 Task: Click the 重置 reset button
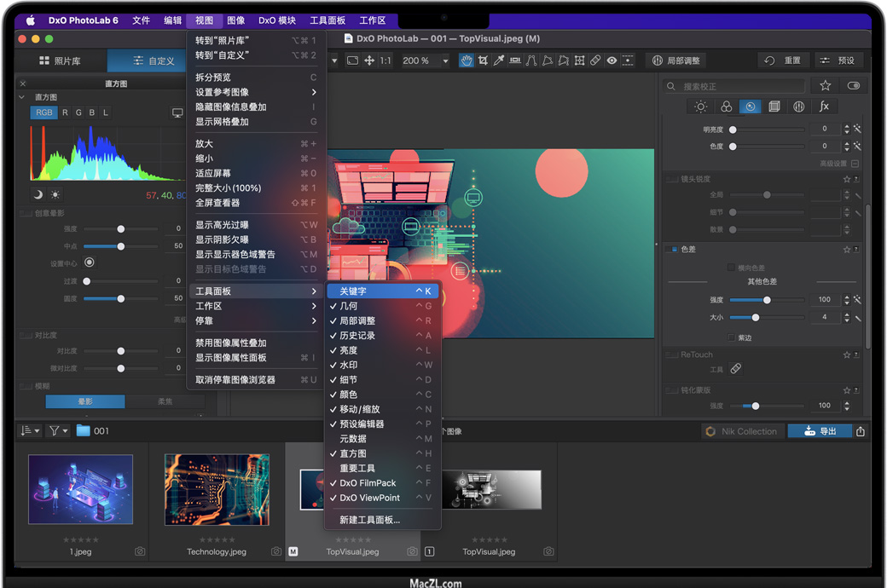(x=783, y=61)
